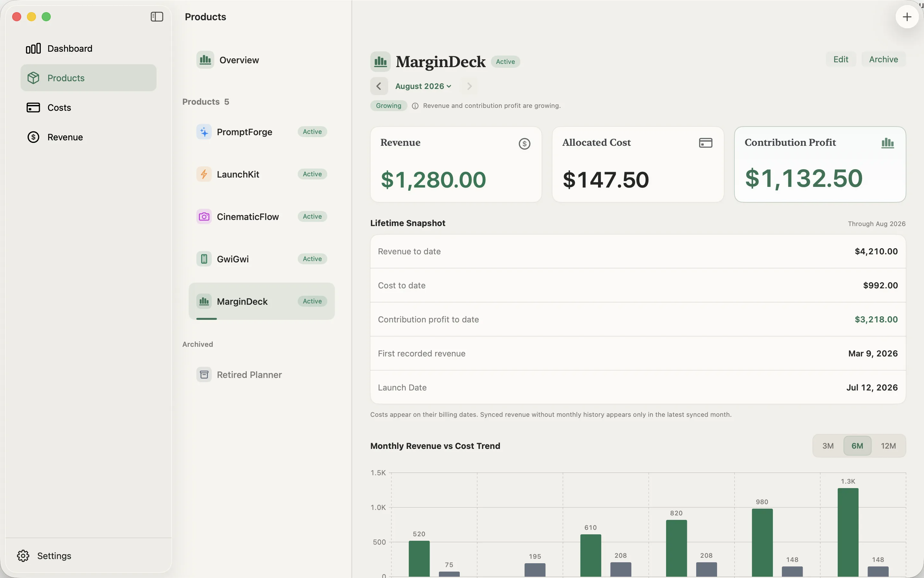The image size is (924, 578).
Task: Click the Costs credit card icon
Action: click(x=33, y=108)
